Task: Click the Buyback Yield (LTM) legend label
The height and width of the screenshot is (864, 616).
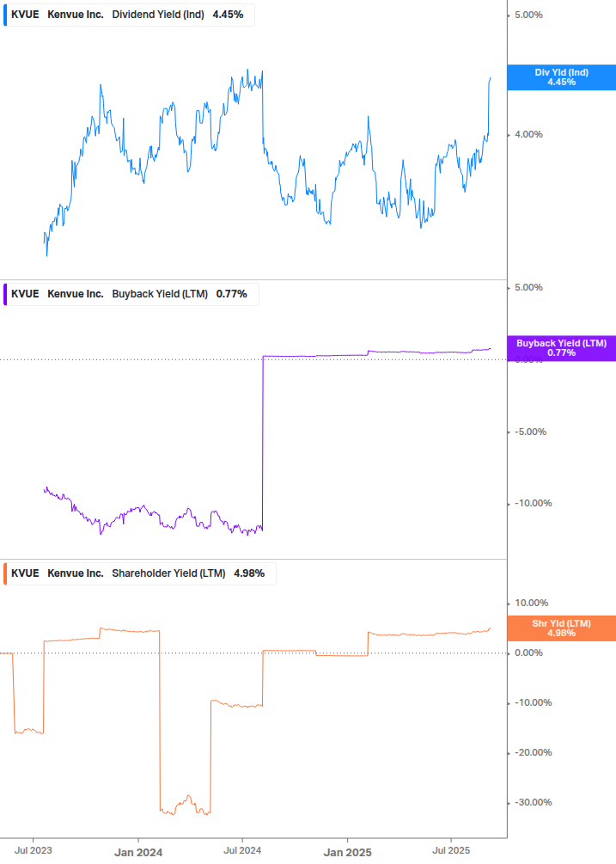Action: [160, 294]
